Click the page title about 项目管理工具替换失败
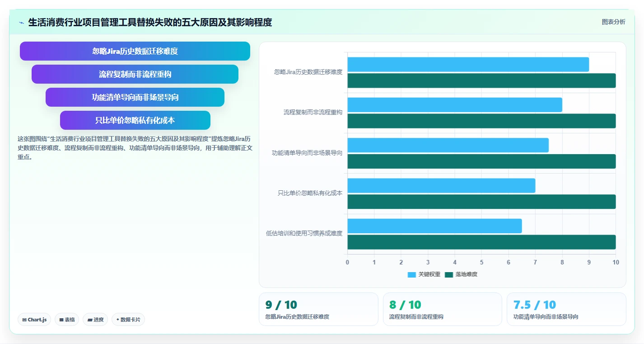Screen dimensions: 644x344 150,22
